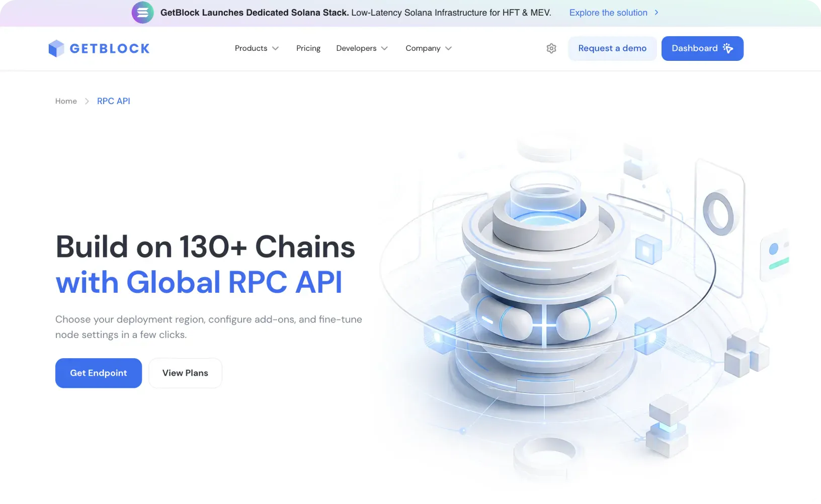Select the GETBLOCK wordmark in the header
The image size is (821, 504).
point(110,48)
